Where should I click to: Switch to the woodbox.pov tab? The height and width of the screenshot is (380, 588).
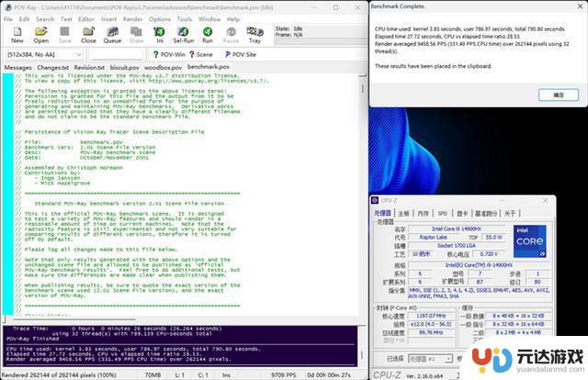click(164, 67)
